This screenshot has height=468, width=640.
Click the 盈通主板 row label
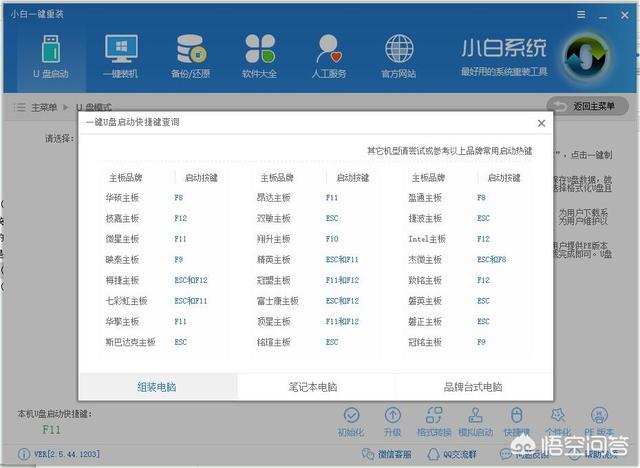click(425, 198)
